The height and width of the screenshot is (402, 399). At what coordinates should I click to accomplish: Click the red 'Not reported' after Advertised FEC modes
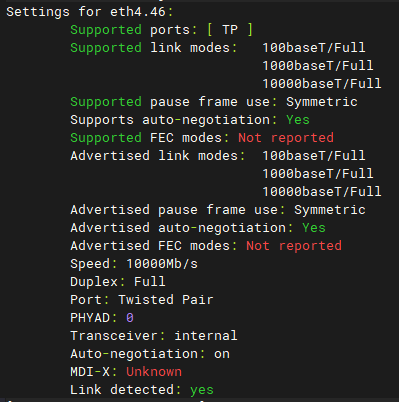point(294,246)
